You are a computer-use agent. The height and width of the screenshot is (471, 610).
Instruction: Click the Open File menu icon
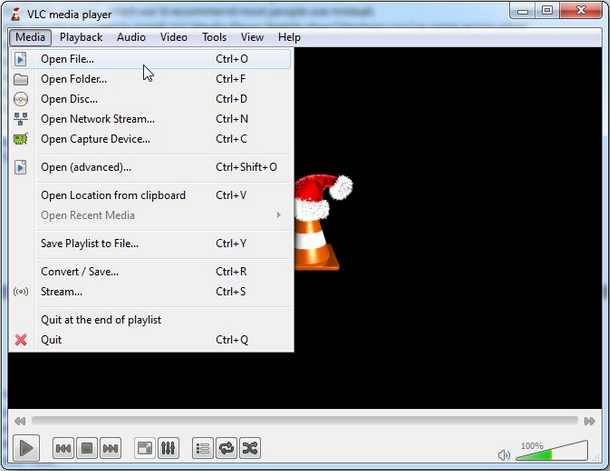click(x=21, y=59)
